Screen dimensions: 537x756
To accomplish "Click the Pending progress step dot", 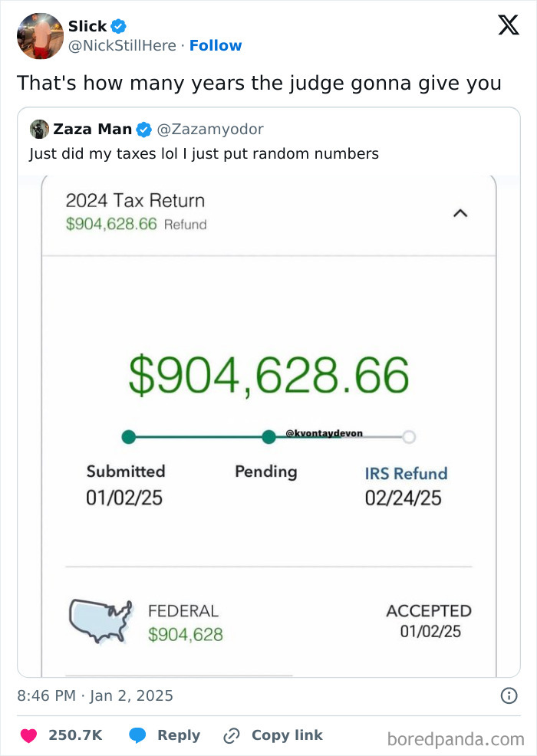I will pos(268,437).
